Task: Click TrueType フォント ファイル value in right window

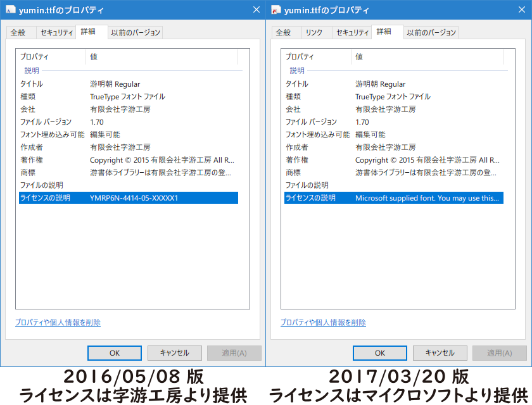Action: pos(393,97)
